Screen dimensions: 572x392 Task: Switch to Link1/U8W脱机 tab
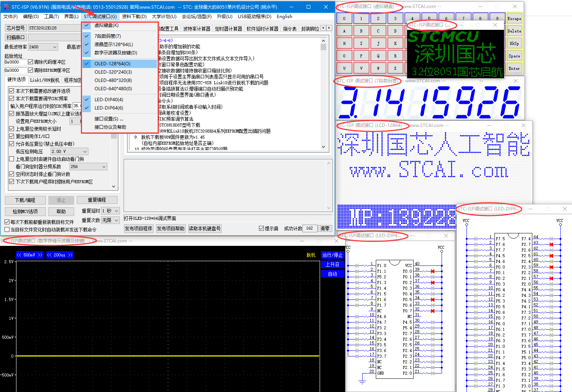[x=45, y=80]
